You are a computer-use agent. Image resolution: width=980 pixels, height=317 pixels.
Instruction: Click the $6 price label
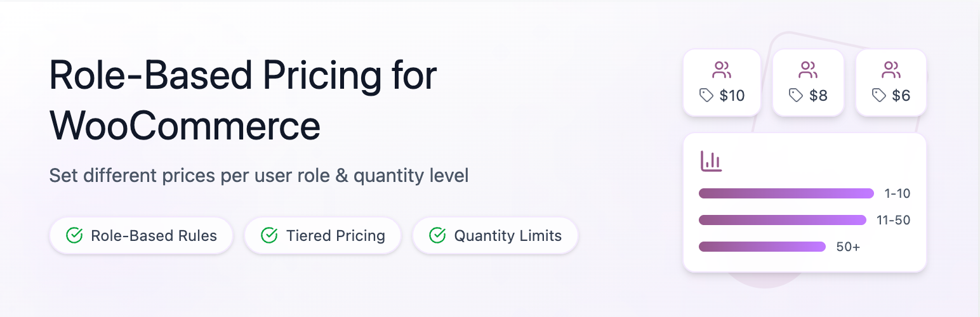coord(901,96)
